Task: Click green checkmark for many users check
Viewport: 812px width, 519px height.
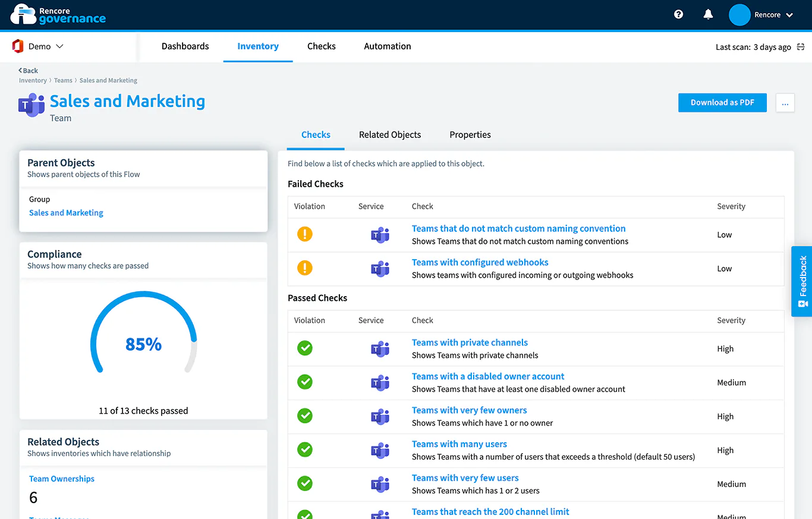Action: point(305,450)
